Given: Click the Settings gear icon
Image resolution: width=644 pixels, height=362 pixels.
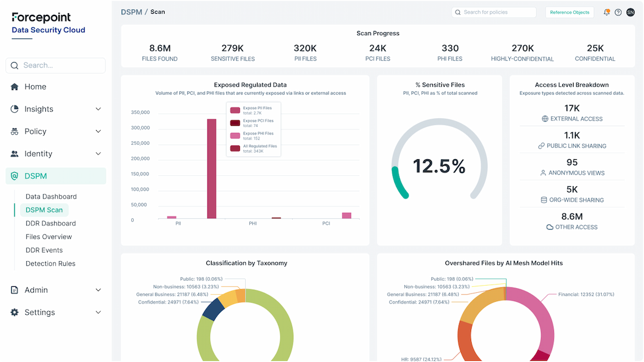Looking at the screenshot, I should 13,312.
